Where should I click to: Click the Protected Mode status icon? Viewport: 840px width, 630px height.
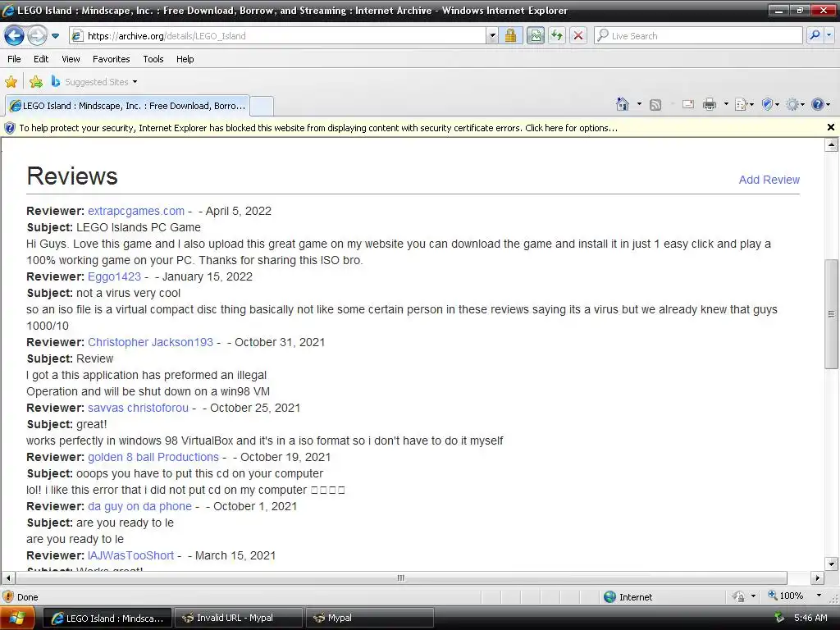point(739,596)
